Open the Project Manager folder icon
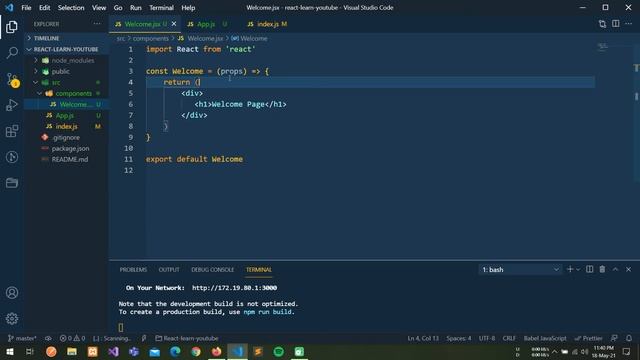The width and height of the screenshot is (640, 360). (12, 182)
